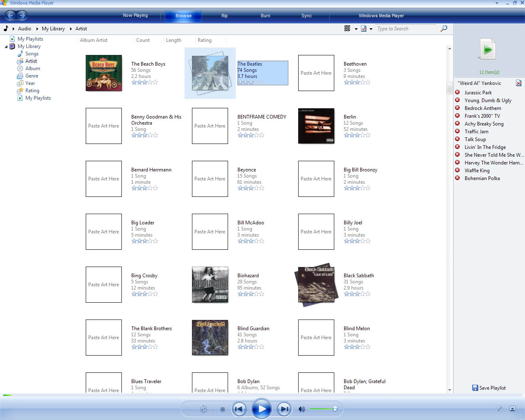Click the seek progress bar above the controls
Screen dimensions: 525x420
tap(262, 395)
